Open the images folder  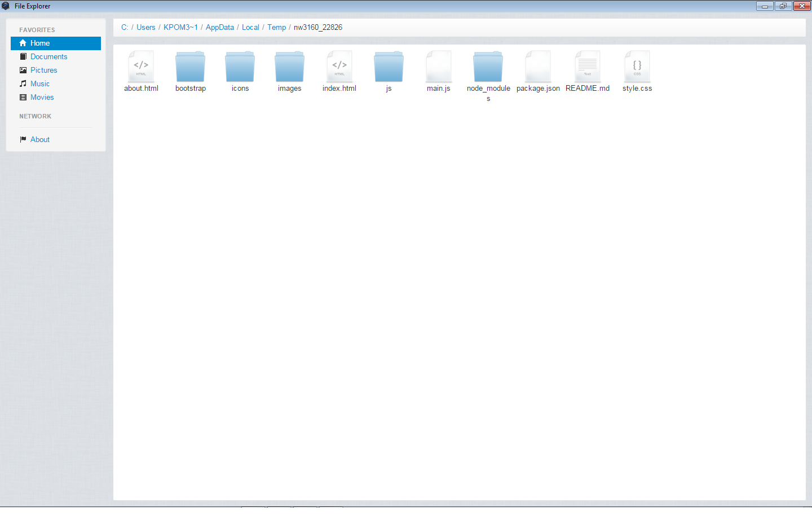pos(290,67)
